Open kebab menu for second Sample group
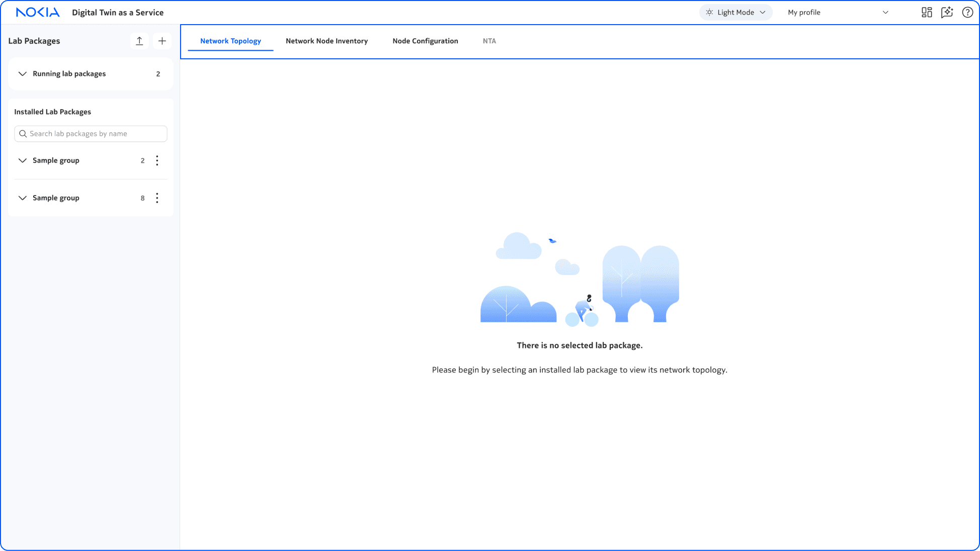This screenshot has width=980, height=551. (x=157, y=198)
